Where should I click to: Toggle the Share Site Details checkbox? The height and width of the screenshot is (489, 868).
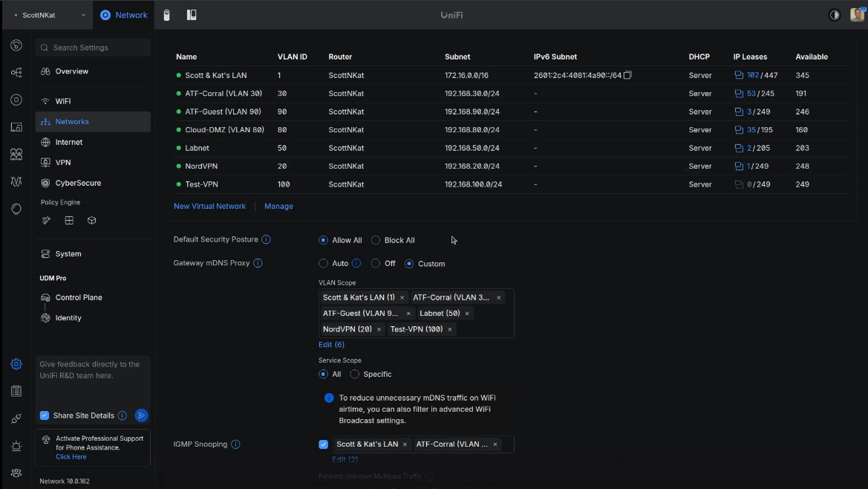pyautogui.click(x=45, y=415)
